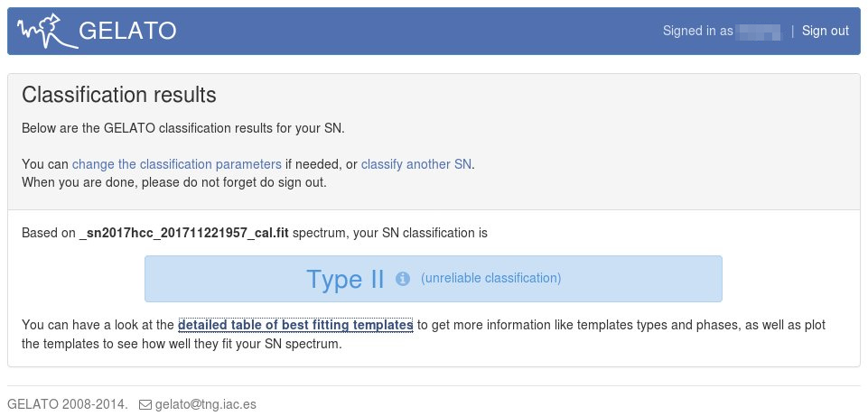Image resolution: width=868 pixels, height=416 pixels.
Task: Click the info icon beside Type II
Action: point(403,279)
